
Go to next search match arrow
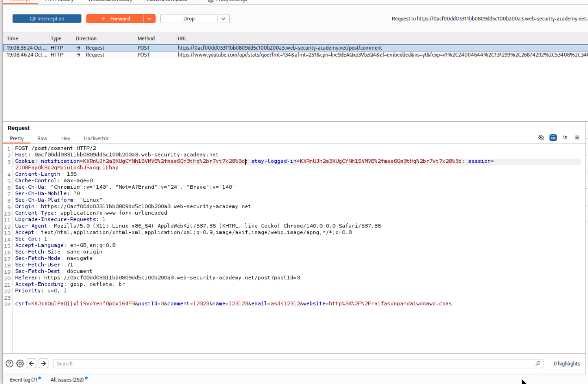tap(44, 363)
